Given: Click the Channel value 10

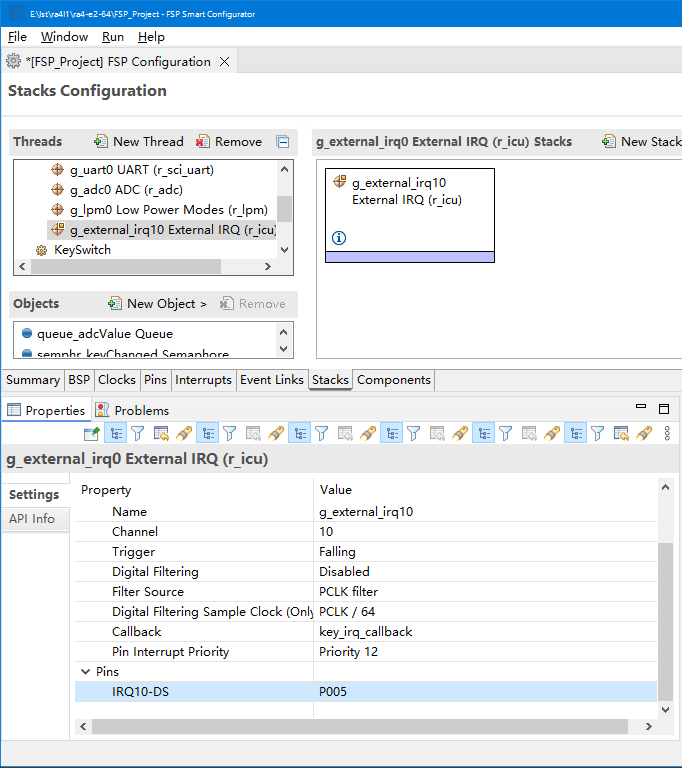Looking at the screenshot, I should 485,532.
